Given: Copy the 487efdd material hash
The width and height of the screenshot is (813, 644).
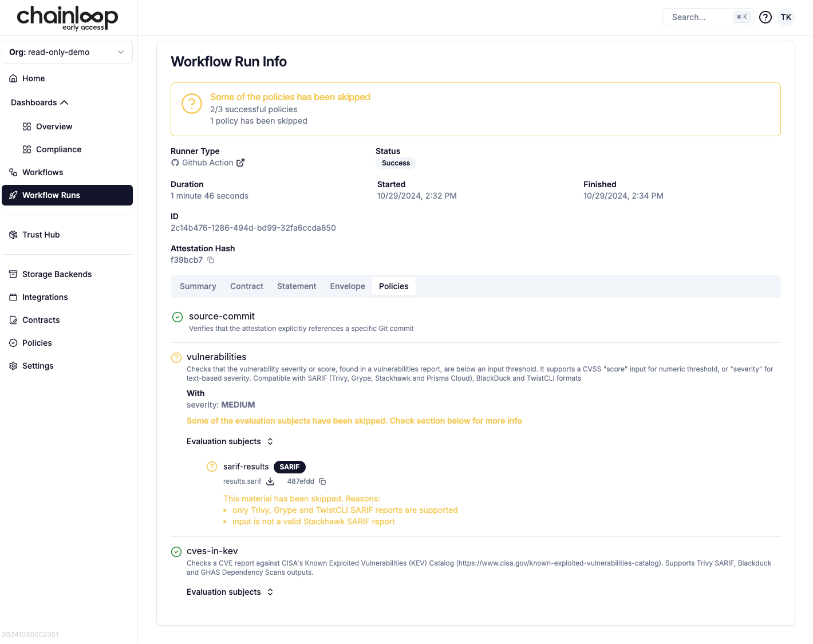Looking at the screenshot, I should tap(322, 481).
